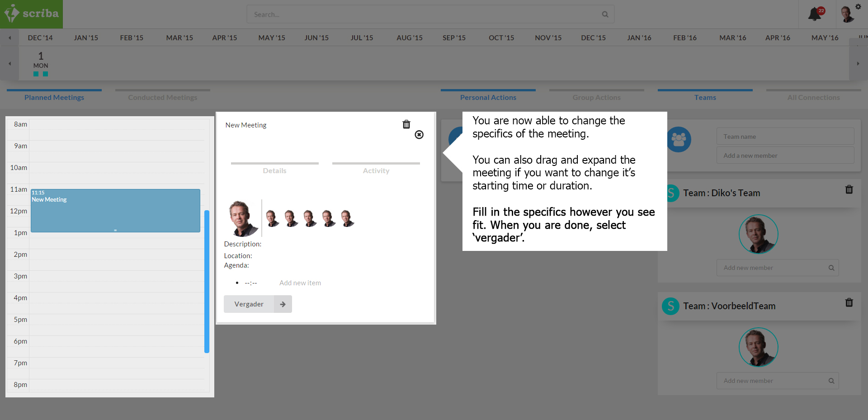Click the search magnifier icon in top bar
The width and height of the screenshot is (868, 420).
click(x=605, y=14)
